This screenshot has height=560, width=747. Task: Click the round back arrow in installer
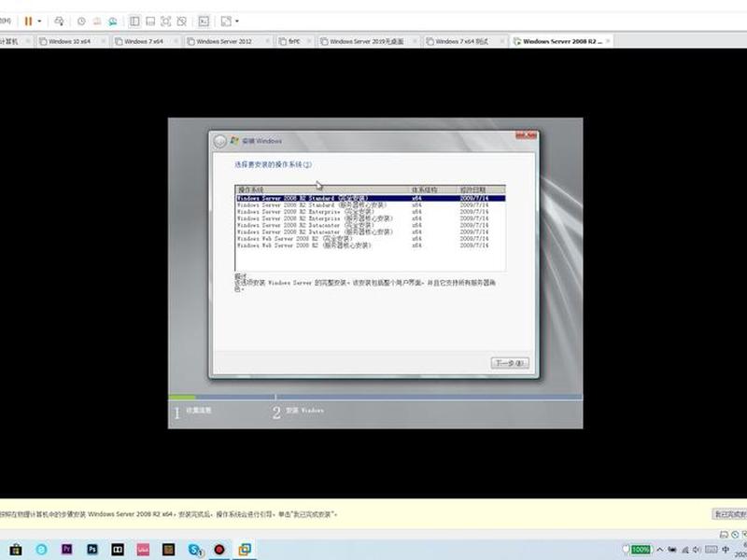coord(219,141)
